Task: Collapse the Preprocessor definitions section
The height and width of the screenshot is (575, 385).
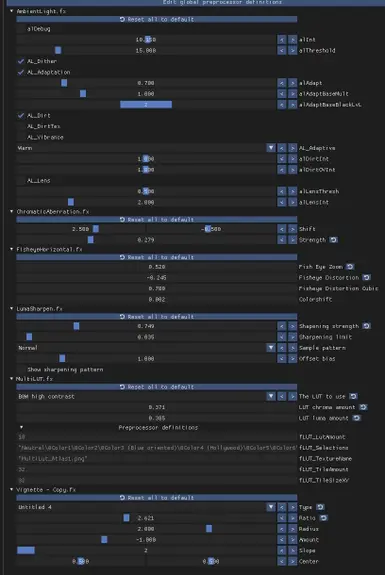Action: (21, 427)
